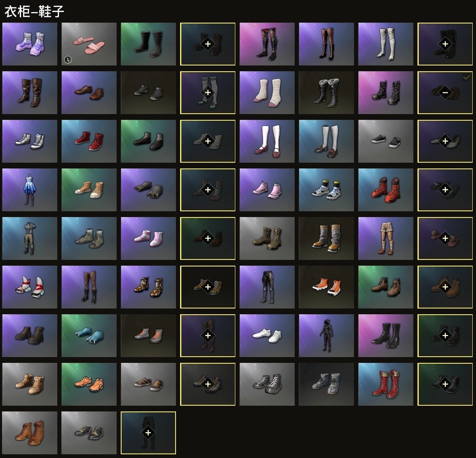Click plus icon on yellow sneakers
The image size is (476, 458).
point(208,287)
